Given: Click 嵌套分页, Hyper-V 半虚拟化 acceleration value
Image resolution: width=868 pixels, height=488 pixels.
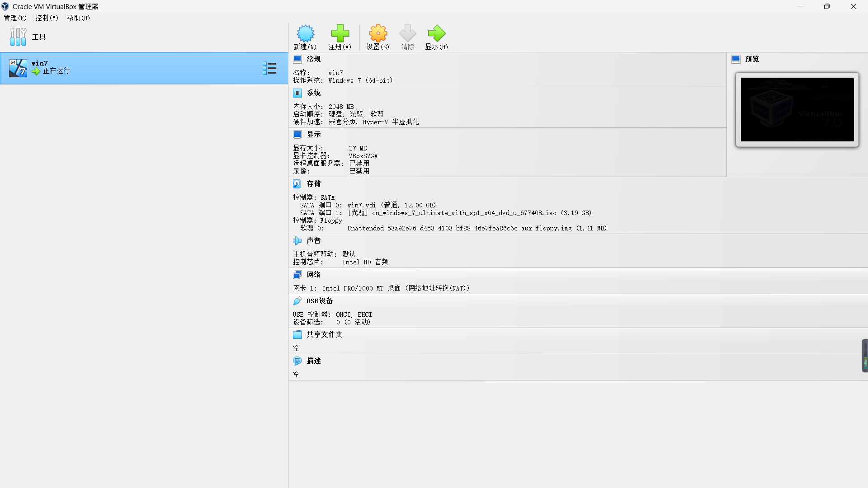Looking at the screenshot, I should click(x=374, y=122).
